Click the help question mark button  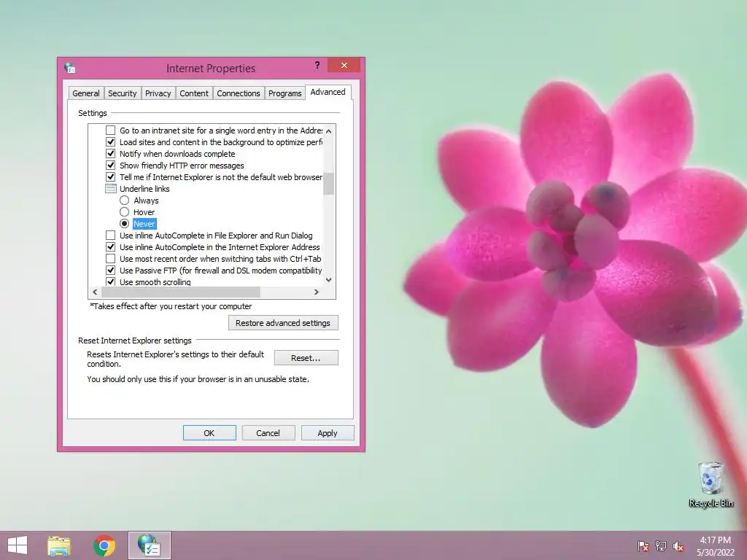pos(317,65)
